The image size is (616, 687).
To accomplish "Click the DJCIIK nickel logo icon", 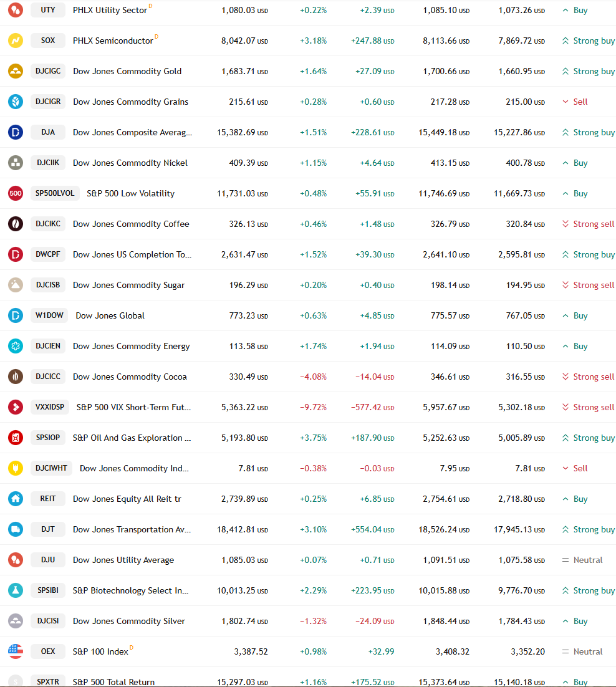I will [16, 163].
